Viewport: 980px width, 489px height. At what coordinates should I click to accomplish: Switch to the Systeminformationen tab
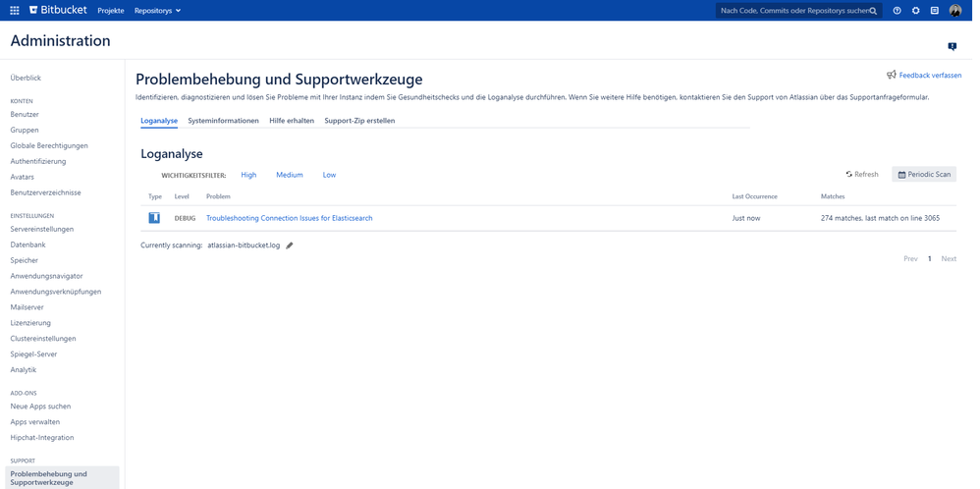223,121
